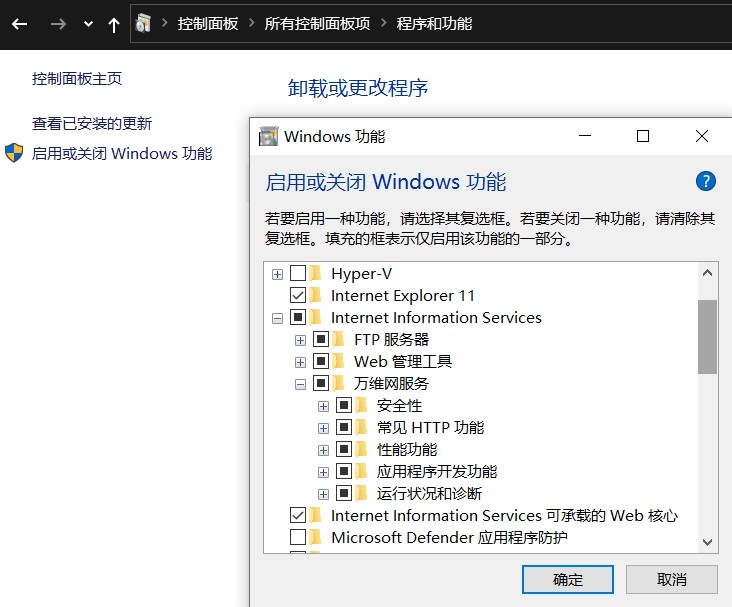The height and width of the screenshot is (607, 732).
Task: Open chevron after 所有控制面板项 breadcrumb
Action: (x=384, y=23)
